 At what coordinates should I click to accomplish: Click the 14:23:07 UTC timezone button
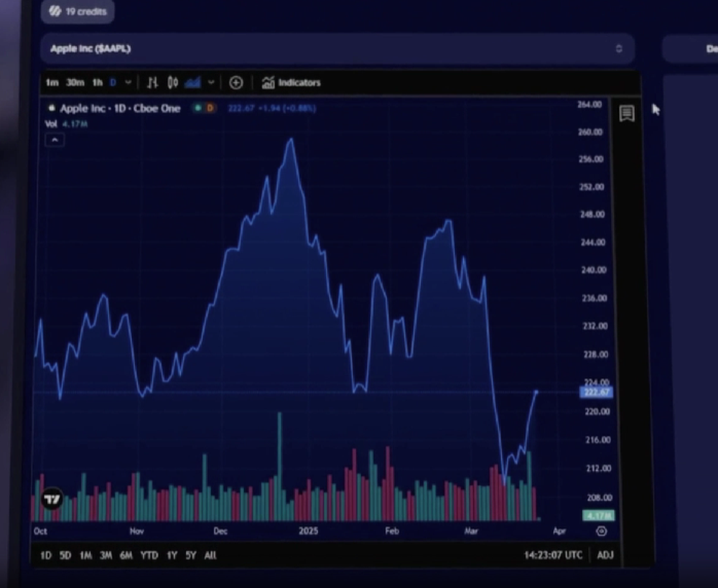[554, 555]
